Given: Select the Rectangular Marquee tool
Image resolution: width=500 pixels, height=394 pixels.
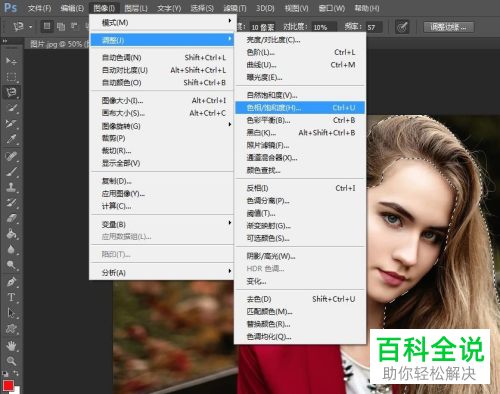Looking at the screenshot, I should (x=11, y=77).
